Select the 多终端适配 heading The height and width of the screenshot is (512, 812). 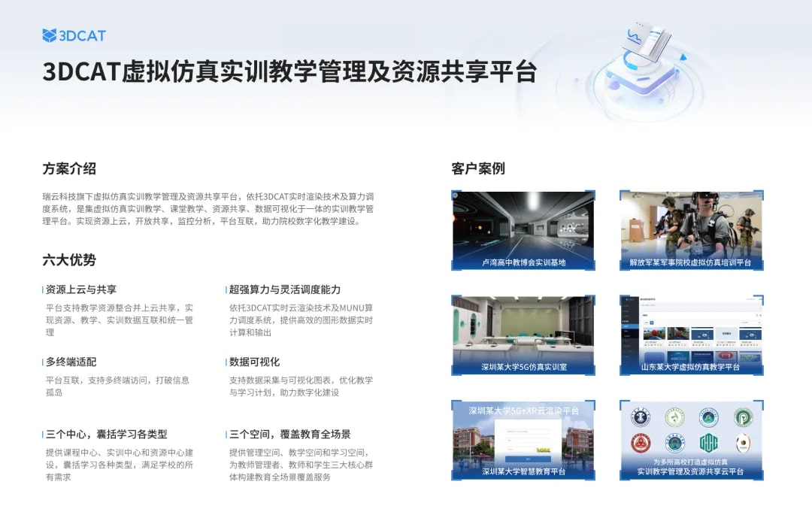tap(71, 362)
